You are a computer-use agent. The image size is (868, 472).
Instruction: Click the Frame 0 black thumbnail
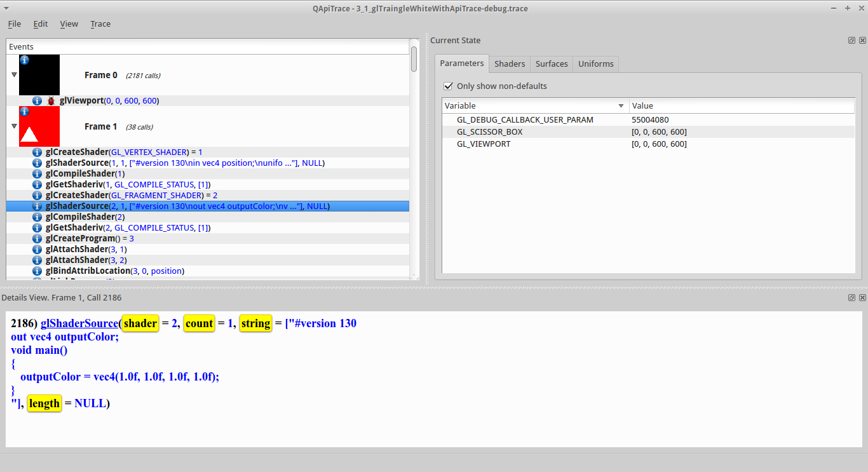[39, 75]
